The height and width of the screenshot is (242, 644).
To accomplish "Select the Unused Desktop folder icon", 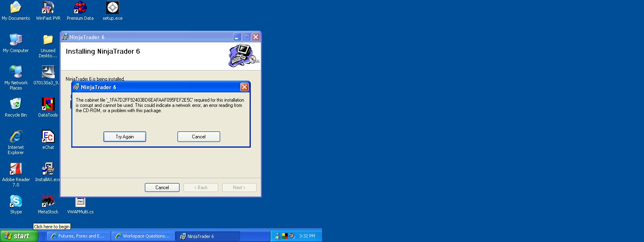I will pyautogui.click(x=48, y=46).
